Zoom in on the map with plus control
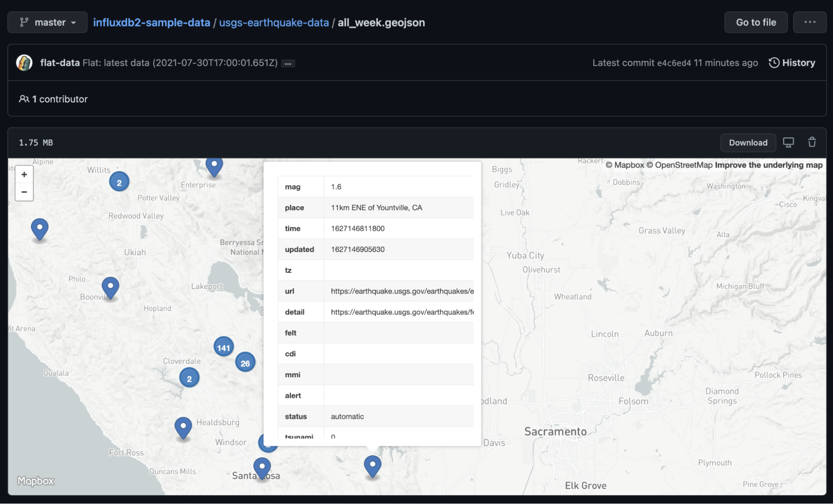The height and width of the screenshot is (504, 833). click(x=24, y=175)
